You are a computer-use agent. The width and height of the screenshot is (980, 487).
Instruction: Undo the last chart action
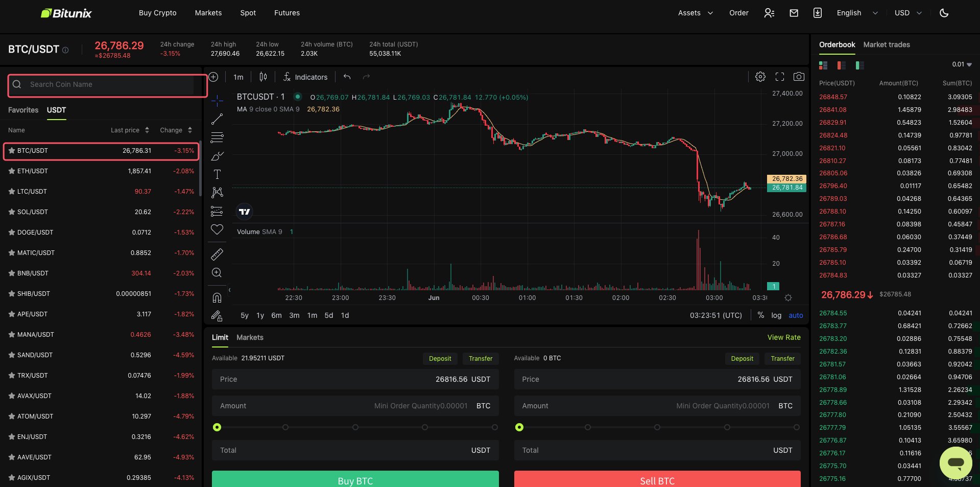[347, 77]
